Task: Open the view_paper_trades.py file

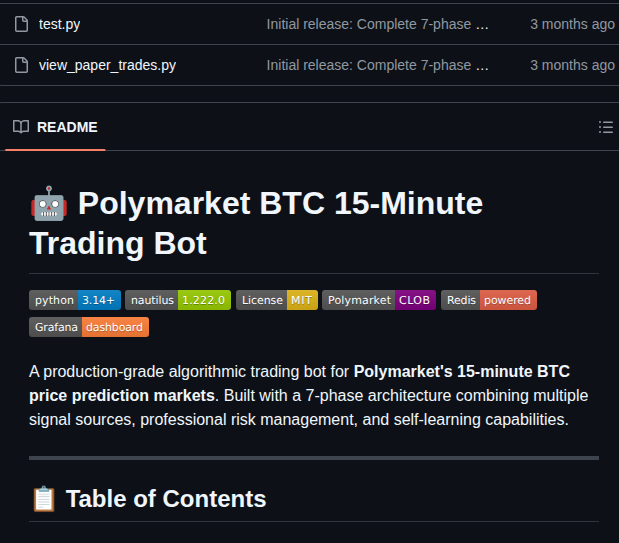Action: coord(107,65)
